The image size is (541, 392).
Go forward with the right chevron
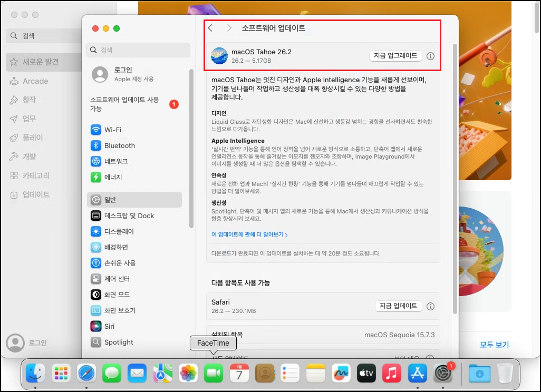click(x=229, y=28)
